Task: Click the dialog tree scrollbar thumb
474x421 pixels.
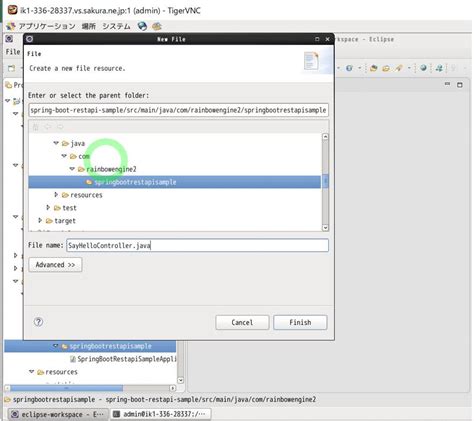Action: [325, 181]
